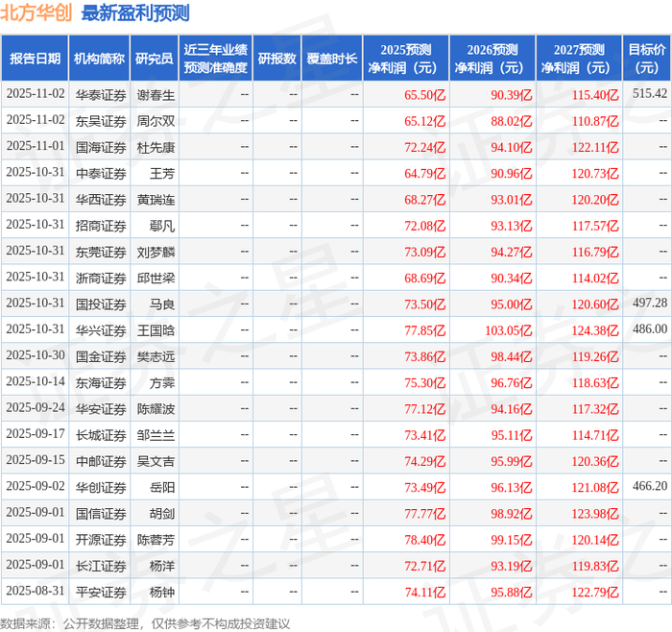This screenshot has width=672, height=632.
Task: Click the 123.98亿 forecast value
Action: click(x=595, y=513)
